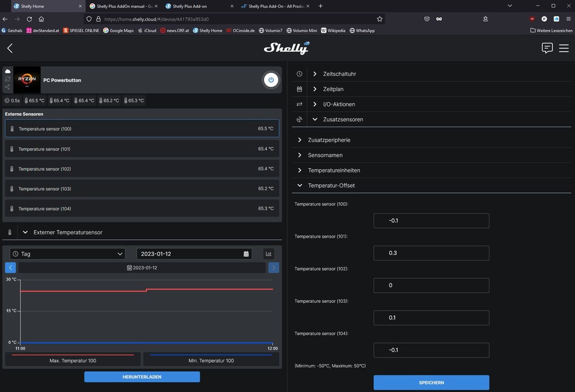Click the Shelly logo in header

coord(287,48)
